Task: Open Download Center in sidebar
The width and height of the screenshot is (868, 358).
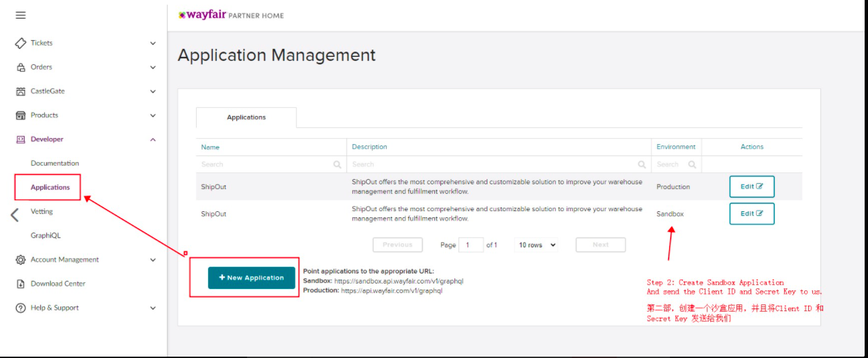Action: [x=58, y=284]
